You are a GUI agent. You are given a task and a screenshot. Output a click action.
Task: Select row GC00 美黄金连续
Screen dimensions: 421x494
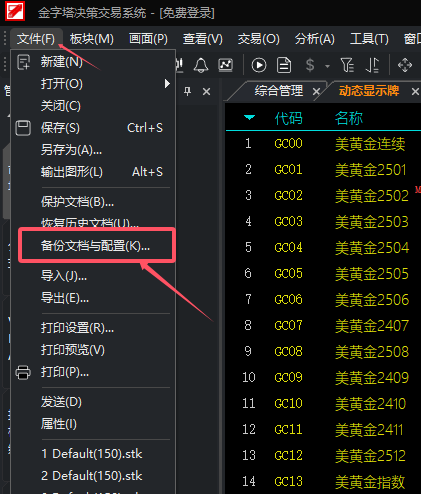coord(323,144)
